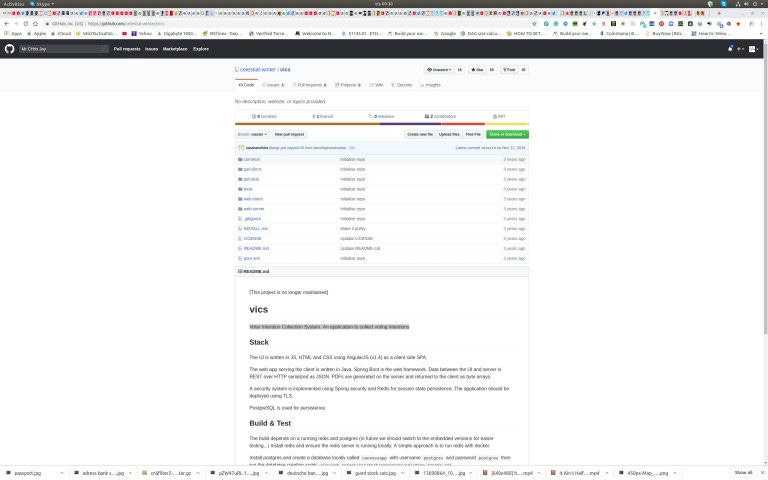Switch to Wiki tab
The width and height of the screenshot is (768, 480).
(x=376, y=85)
